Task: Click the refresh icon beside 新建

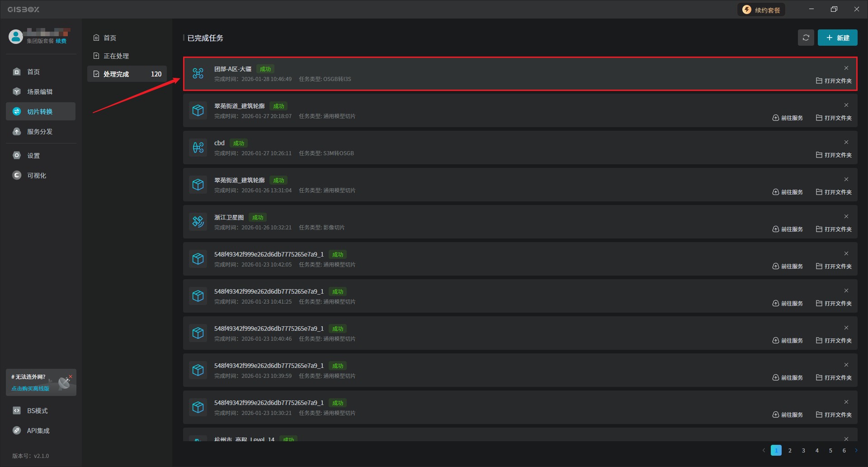Action: 806,38
